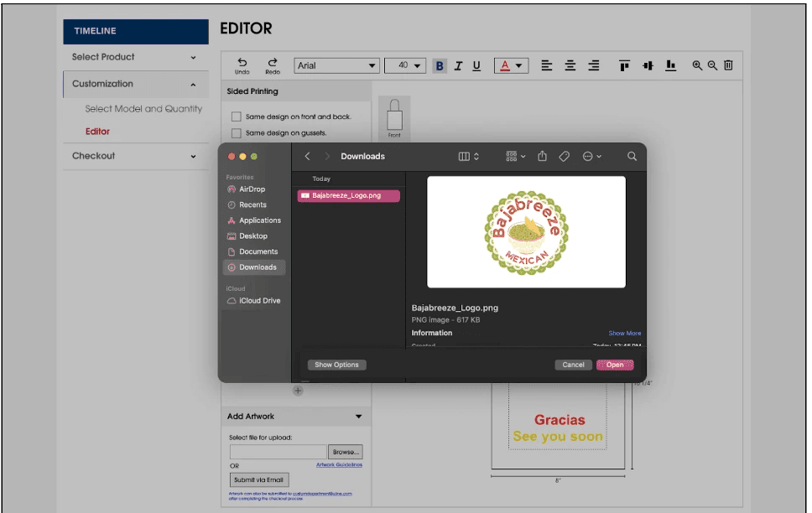Open the custom department email link
The width and height of the screenshot is (812, 513).
point(322,494)
